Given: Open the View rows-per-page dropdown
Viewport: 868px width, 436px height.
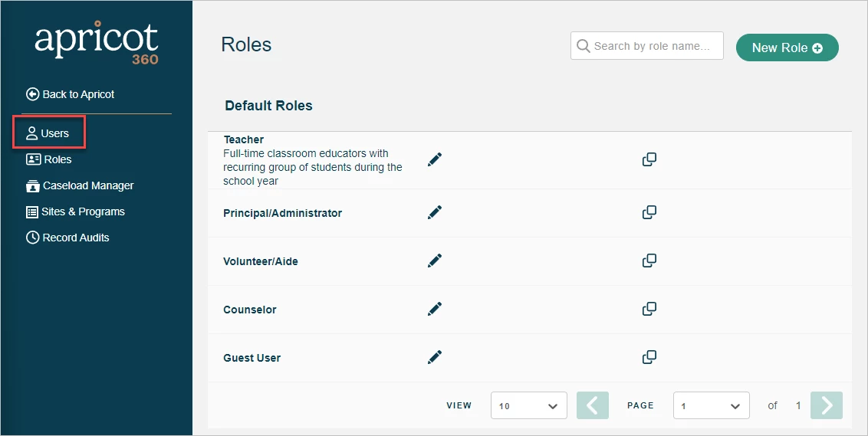Looking at the screenshot, I should click(528, 405).
